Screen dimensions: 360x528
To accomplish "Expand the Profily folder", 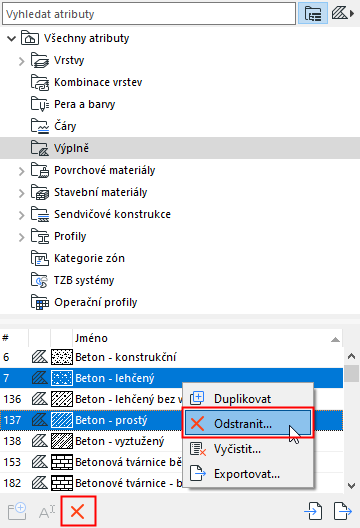I will [22, 237].
